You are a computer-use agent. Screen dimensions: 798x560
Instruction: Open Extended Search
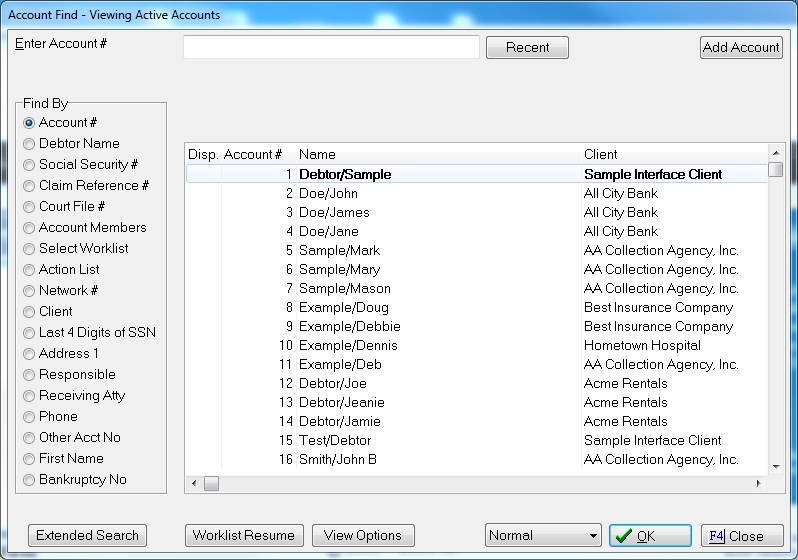click(87, 536)
